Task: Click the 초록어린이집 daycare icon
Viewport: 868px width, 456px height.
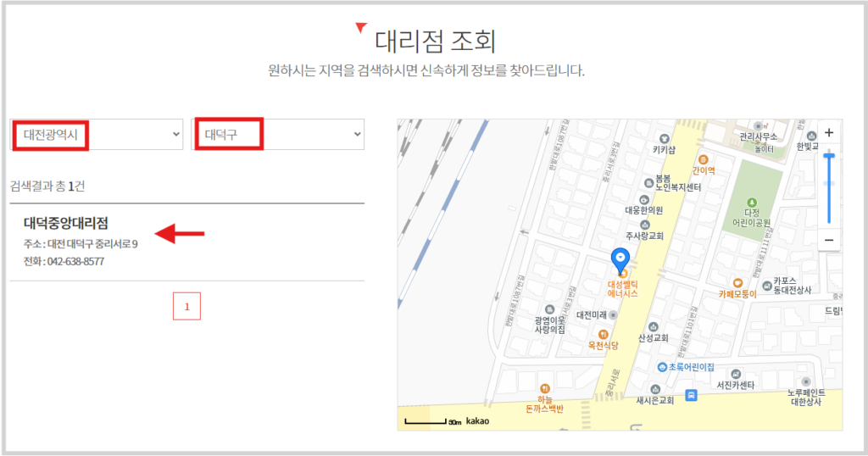Action: coord(662,367)
